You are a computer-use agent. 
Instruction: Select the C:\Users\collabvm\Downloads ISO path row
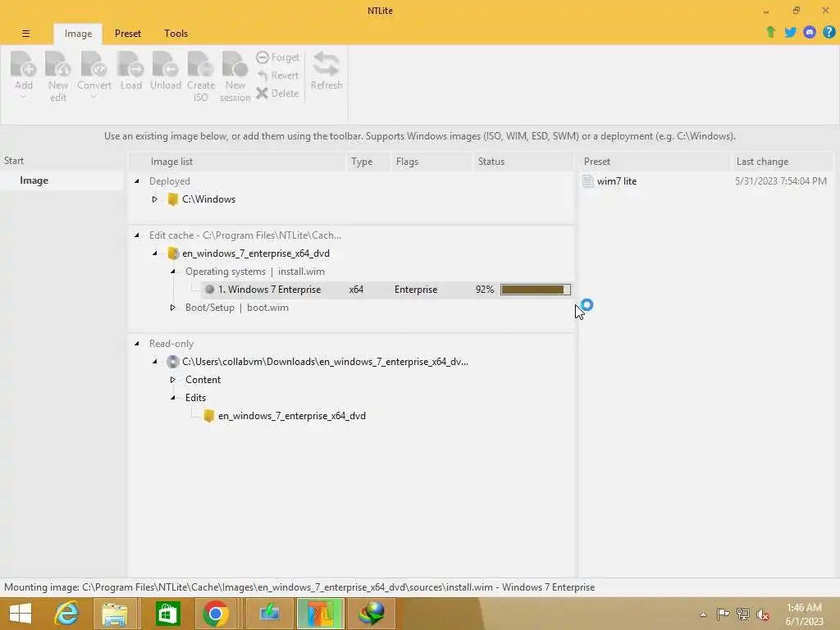pyautogui.click(x=325, y=362)
